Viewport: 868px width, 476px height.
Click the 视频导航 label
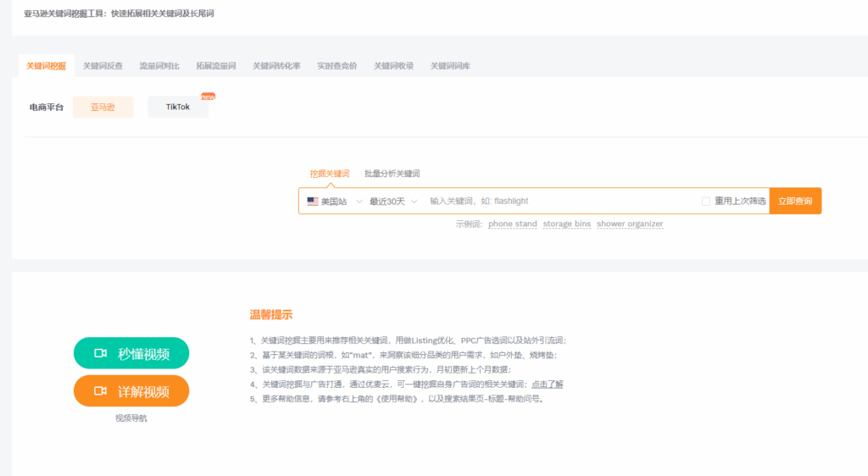(131, 418)
